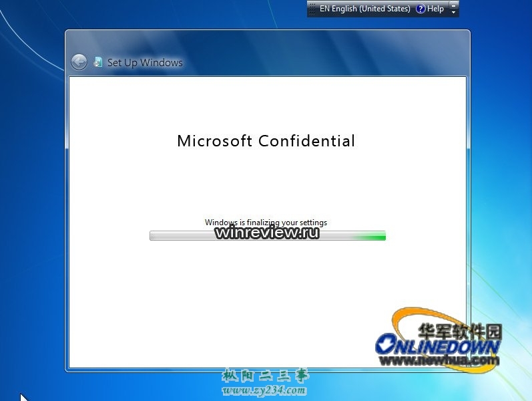Click the Help link in the language bar
Image resolution: width=532 pixels, height=401 pixels.
tap(435, 9)
